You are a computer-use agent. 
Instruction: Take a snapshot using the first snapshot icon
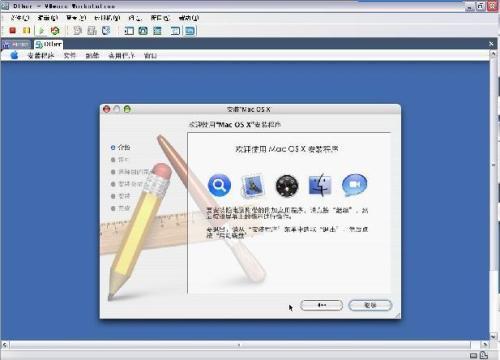tap(78, 31)
